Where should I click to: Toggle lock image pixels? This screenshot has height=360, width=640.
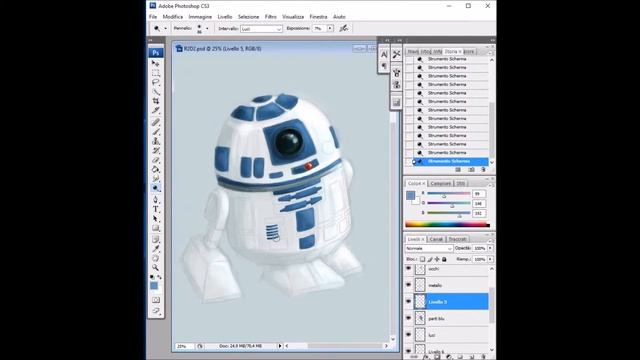coord(430,259)
